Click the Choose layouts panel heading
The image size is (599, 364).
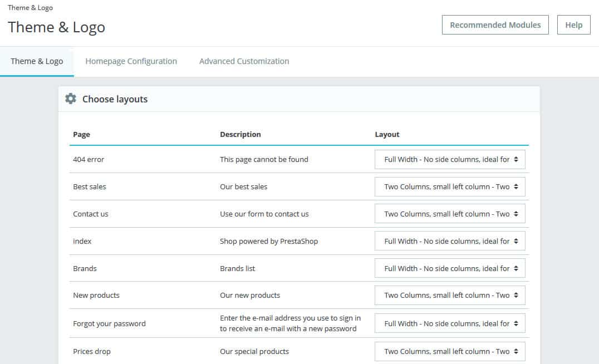point(115,99)
